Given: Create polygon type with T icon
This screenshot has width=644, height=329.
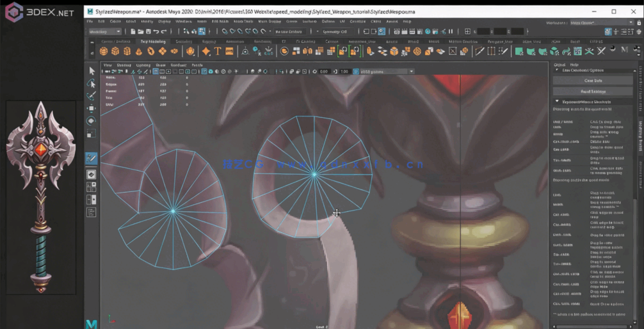Looking at the screenshot, I should coord(218,51).
